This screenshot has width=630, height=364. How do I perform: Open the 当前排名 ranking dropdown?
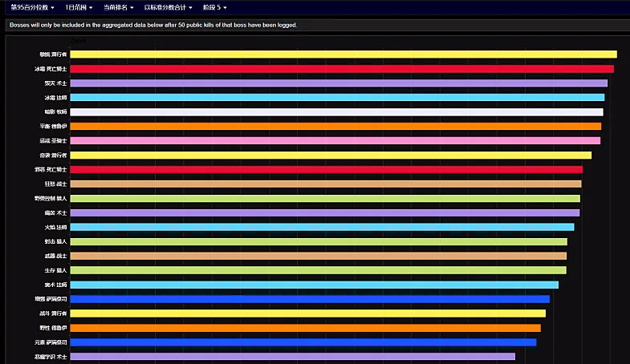coord(118,7)
